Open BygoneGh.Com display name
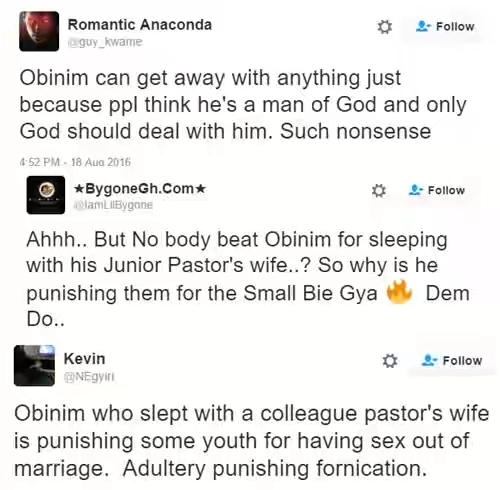Screen dimensions: 500x490 [140, 189]
